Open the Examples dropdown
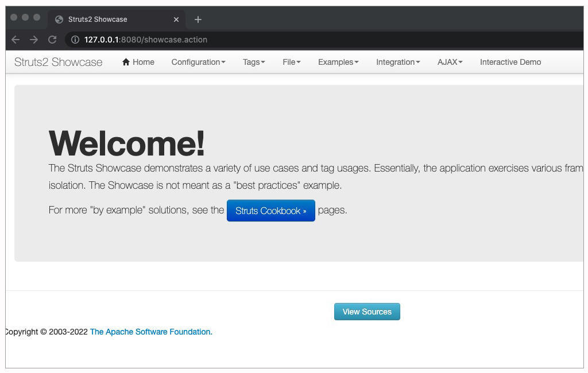 click(x=338, y=62)
